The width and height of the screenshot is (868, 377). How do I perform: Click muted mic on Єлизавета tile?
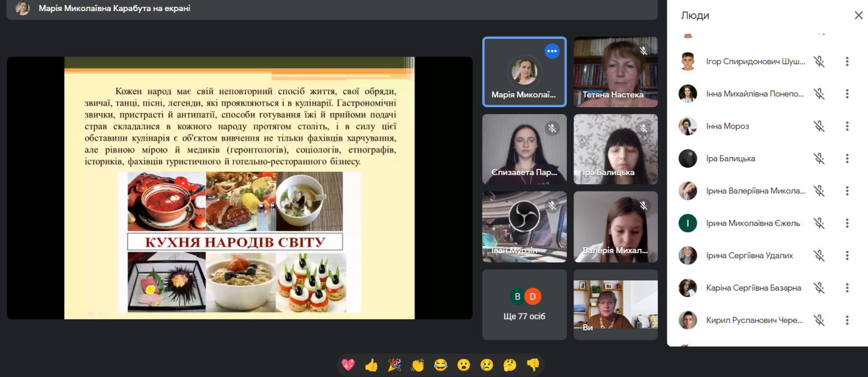(552, 128)
